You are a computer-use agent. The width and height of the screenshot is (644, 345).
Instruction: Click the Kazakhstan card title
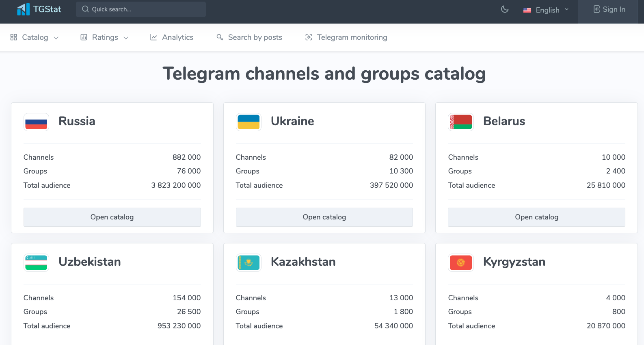tap(303, 262)
